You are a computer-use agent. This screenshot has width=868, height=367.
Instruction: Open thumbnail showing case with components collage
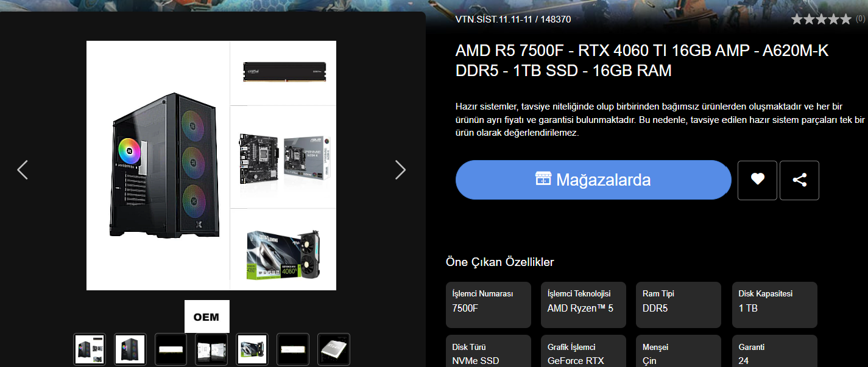click(x=90, y=349)
